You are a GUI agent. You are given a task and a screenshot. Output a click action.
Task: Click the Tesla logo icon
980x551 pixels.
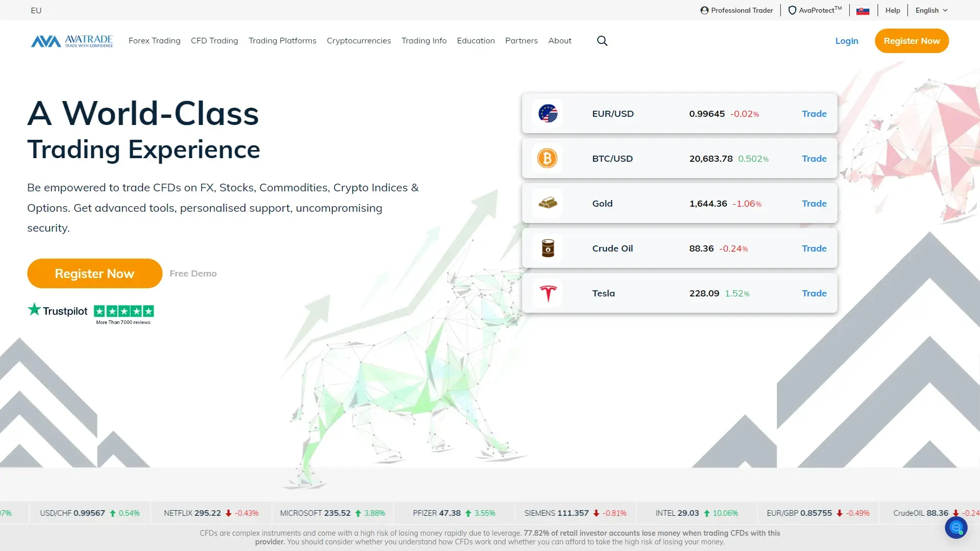pyautogui.click(x=548, y=293)
